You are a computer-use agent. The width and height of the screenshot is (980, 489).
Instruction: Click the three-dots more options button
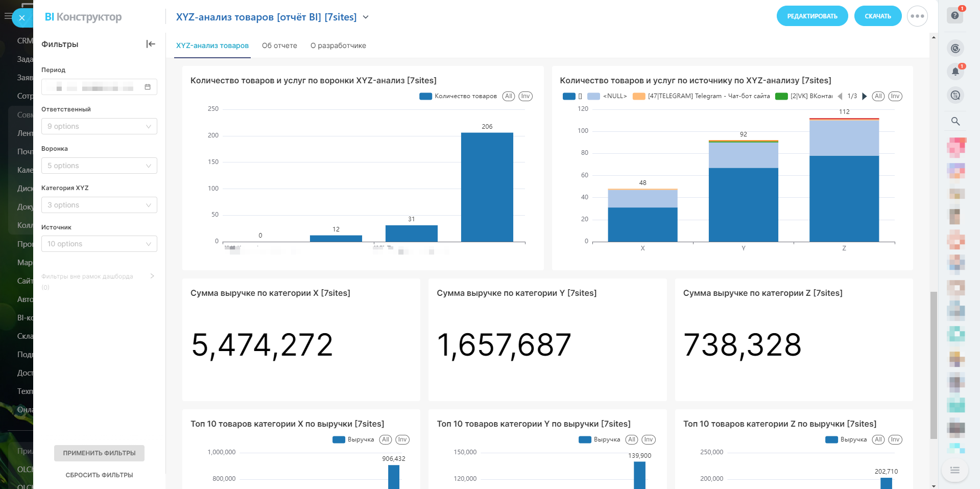click(917, 16)
